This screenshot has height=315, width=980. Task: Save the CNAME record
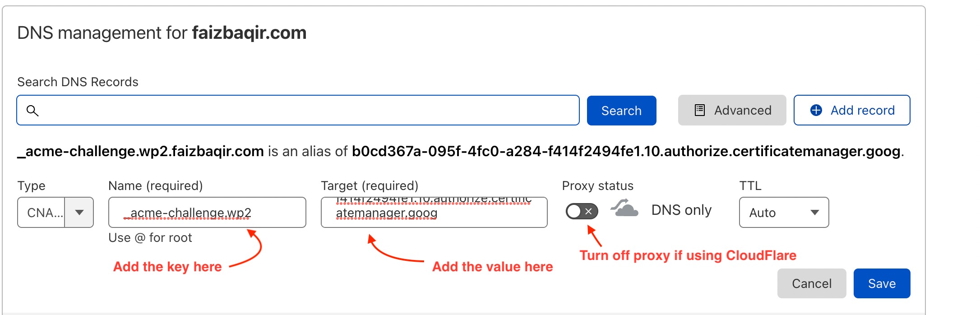[x=882, y=283]
